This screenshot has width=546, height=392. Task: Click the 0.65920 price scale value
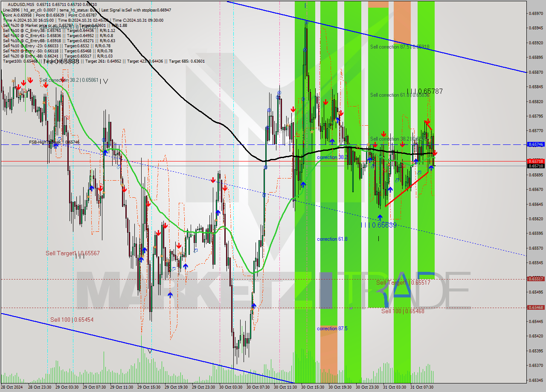[x=536, y=43]
